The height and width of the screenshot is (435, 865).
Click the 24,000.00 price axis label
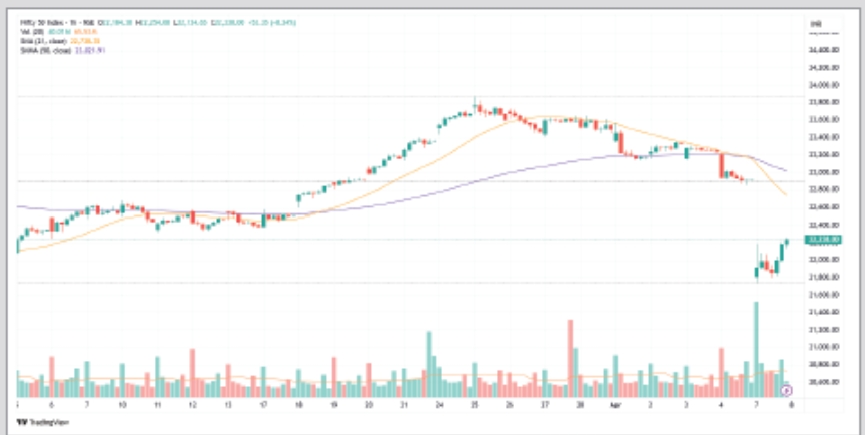[824, 85]
